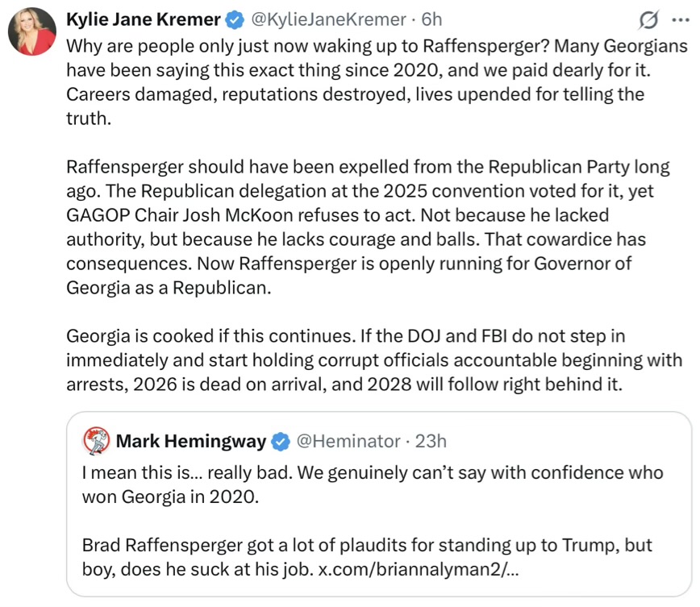Click Mark Hemingway's blue verified badge

281,442
